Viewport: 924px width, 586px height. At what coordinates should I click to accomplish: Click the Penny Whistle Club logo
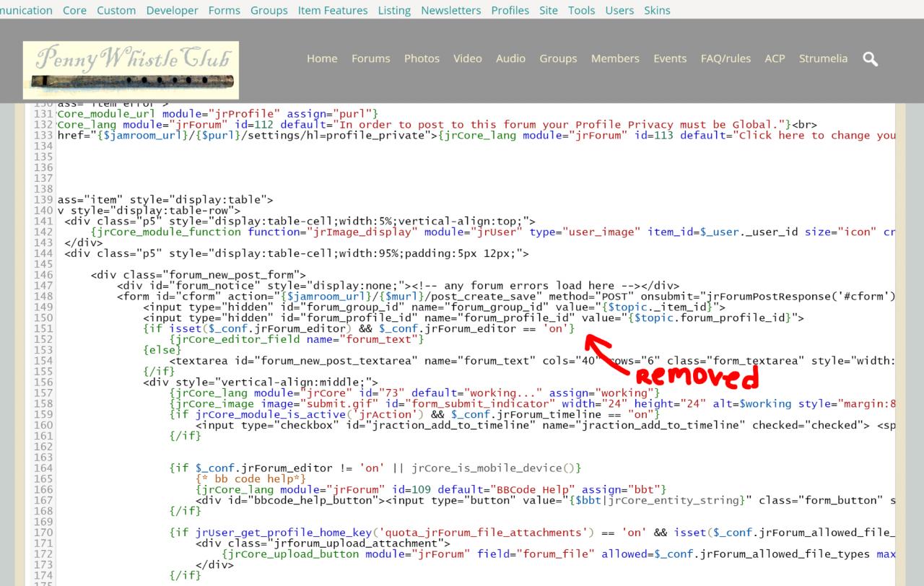pyautogui.click(x=131, y=69)
